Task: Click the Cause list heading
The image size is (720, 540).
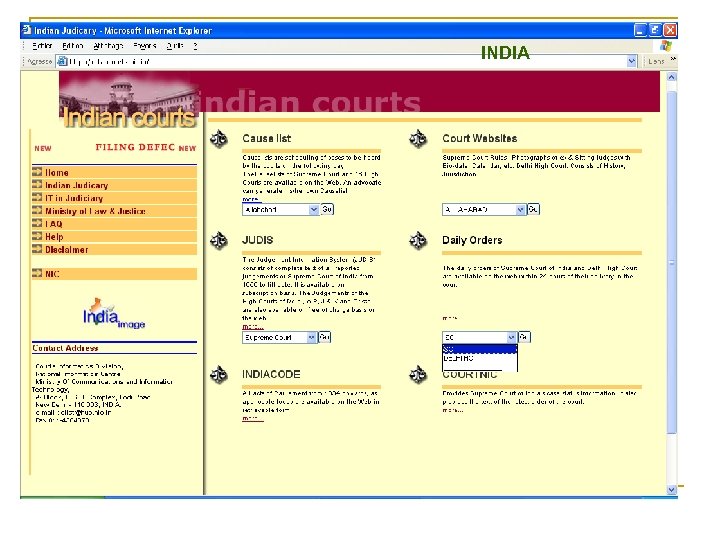Action: [x=266, y=139]
